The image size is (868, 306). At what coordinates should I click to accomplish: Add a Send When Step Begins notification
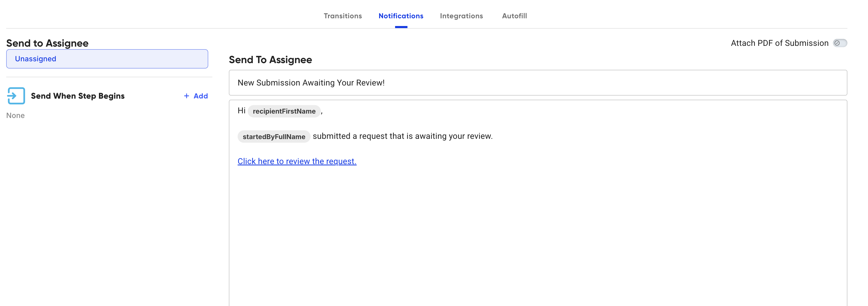[196, 96]
